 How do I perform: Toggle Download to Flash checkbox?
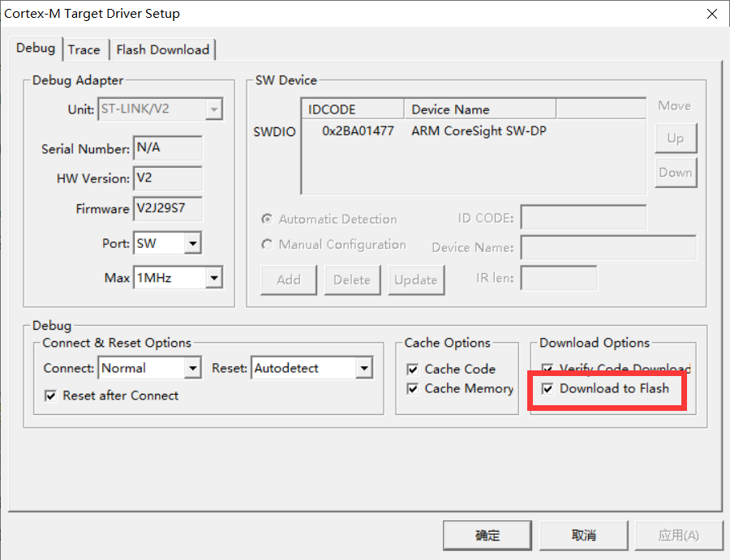(x=547, y=389)
